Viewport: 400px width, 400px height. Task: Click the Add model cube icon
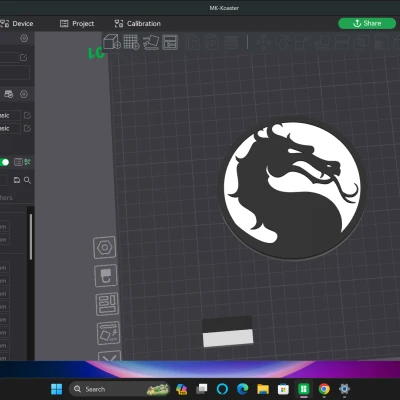pos(112,42)
